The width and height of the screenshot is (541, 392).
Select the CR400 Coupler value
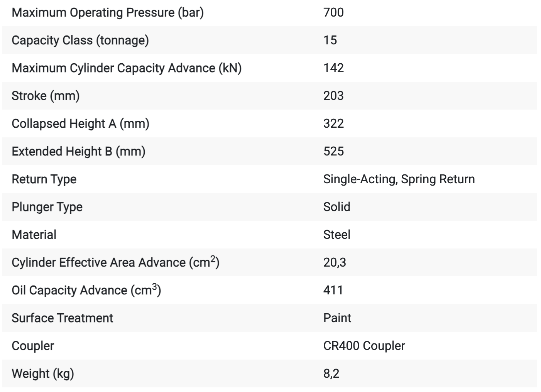coord(364,346)
